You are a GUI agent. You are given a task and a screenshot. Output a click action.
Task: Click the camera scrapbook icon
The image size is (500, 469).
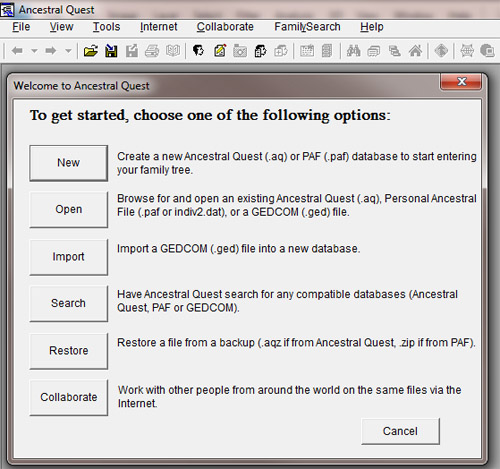240,51
